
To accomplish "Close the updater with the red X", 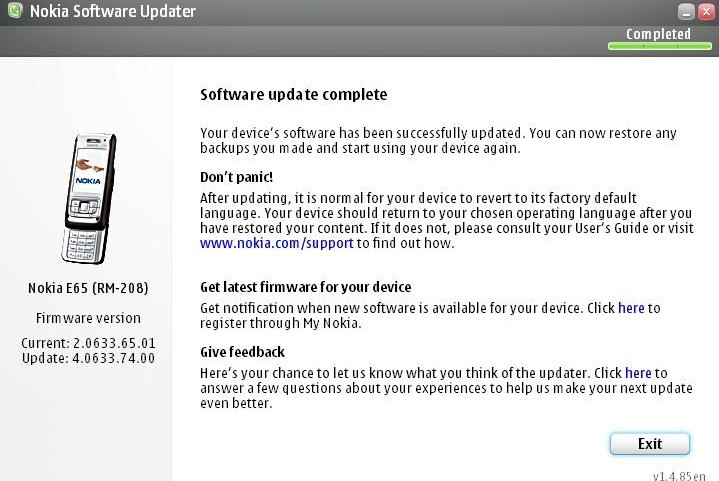I will point(705,12).
